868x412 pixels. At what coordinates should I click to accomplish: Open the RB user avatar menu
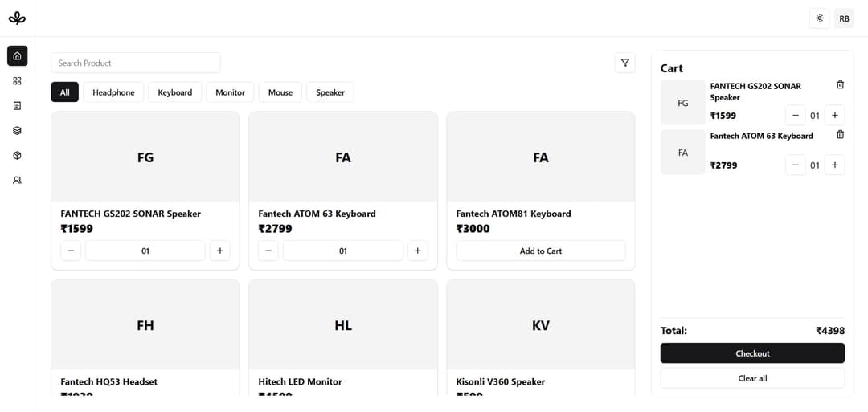pos(844,18)
